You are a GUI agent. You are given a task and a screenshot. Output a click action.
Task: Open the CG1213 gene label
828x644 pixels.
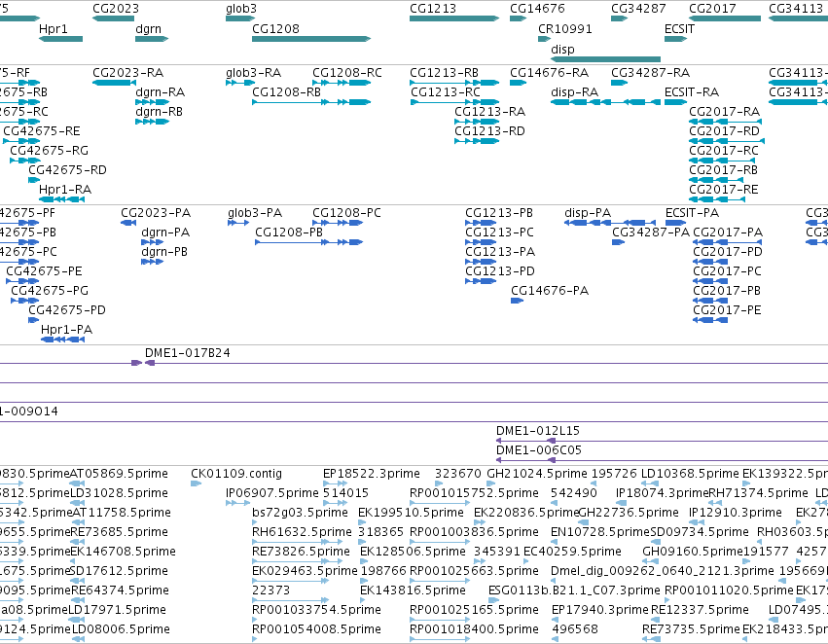coord(432,9)
